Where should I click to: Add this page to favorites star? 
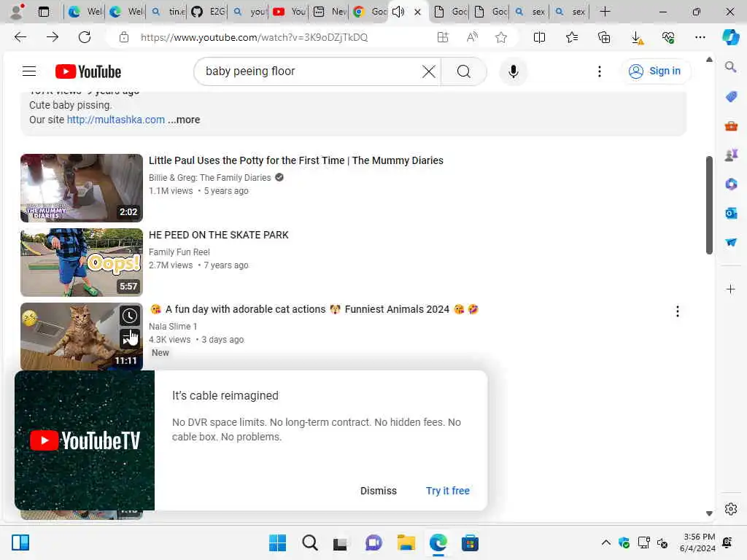[500, 37]
